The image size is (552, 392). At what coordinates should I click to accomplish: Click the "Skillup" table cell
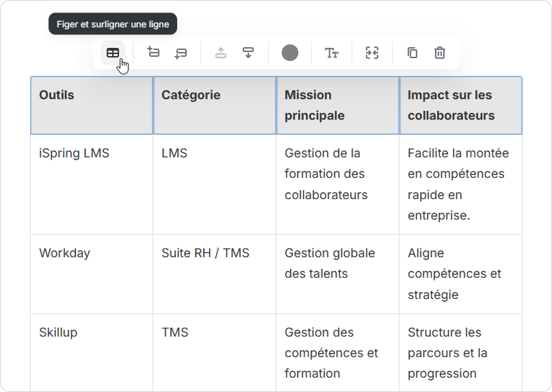(x=92, y=352)
